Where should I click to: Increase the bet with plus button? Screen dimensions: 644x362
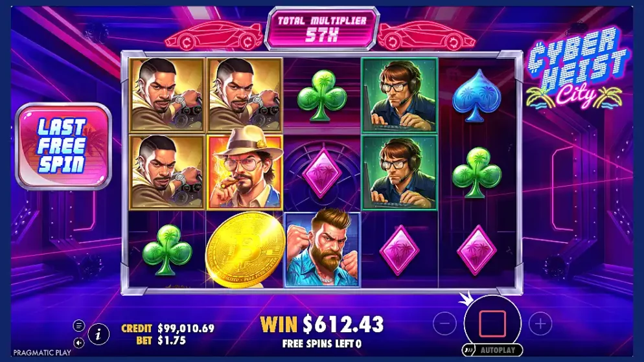pyautogui.click(x=540, y=324)
